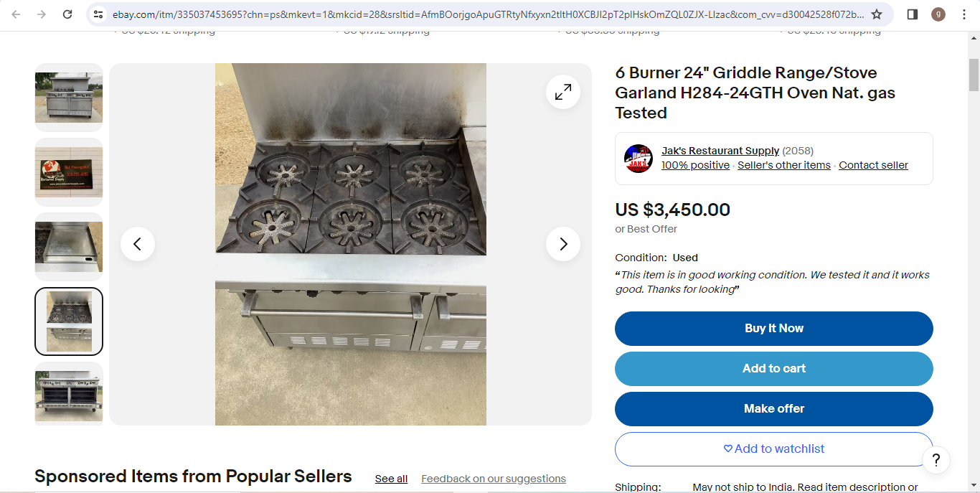The width and height of the screenshot is (980, 493).
Task: Select the open ovens thumbnail
Action: click(x=69, y=394)
